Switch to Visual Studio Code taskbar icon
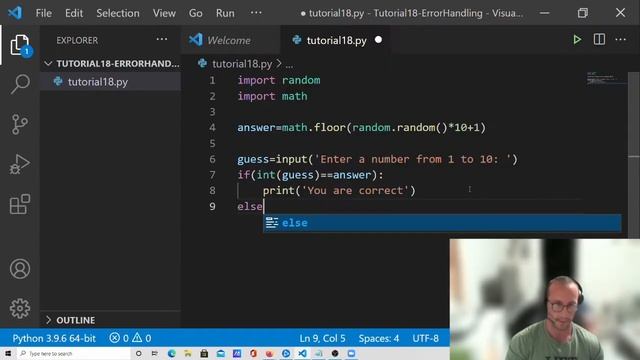 point(302,353)
